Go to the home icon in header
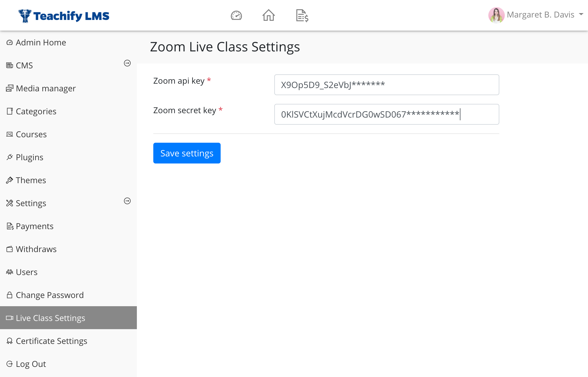The height and width of the screenshot is (377, 588). click(x=269, y=15)
